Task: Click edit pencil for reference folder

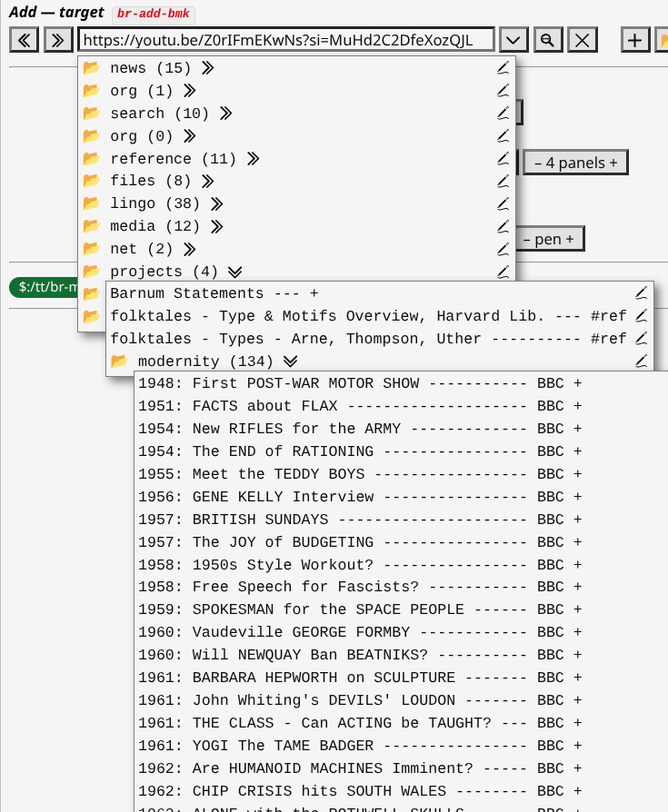Action: click(503, 159)
